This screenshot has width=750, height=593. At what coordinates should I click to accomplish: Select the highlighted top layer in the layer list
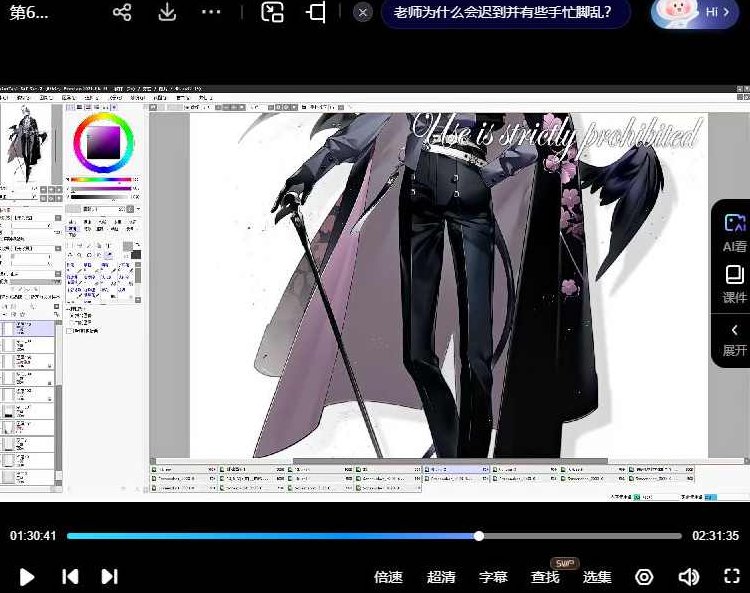[x=28, y=328]
